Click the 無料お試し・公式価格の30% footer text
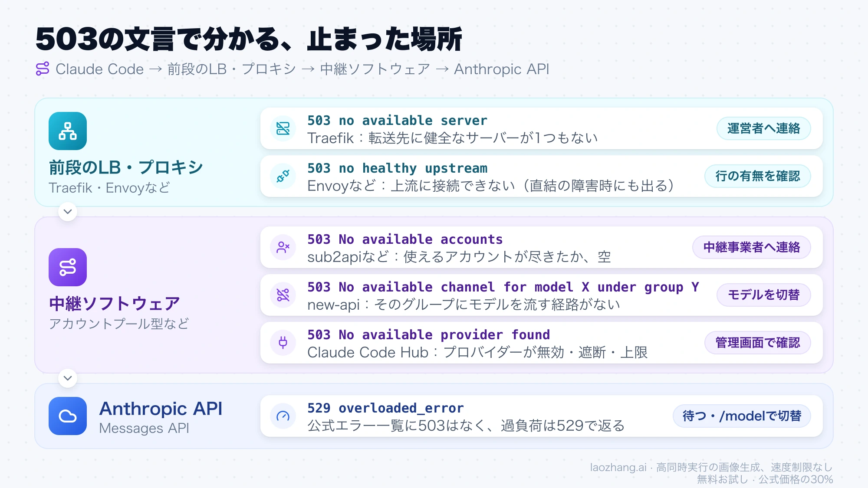Viewport: 868px width, 488px height. coord(765,479)
